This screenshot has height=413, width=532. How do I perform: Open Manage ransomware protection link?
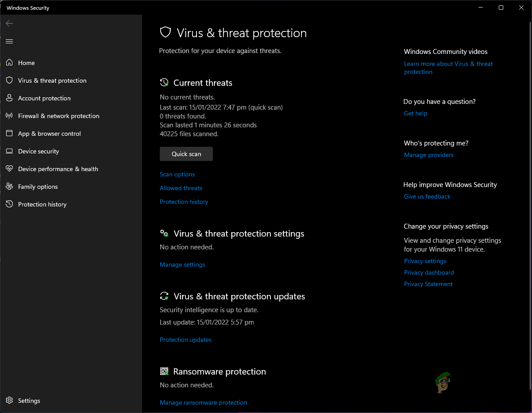(203, 402)
